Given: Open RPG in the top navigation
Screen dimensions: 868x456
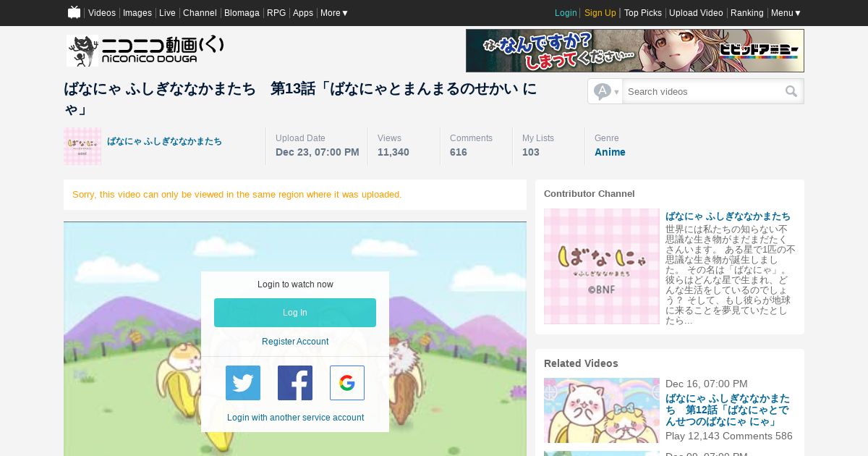Looking at the screenshot, I should [276, 13].
